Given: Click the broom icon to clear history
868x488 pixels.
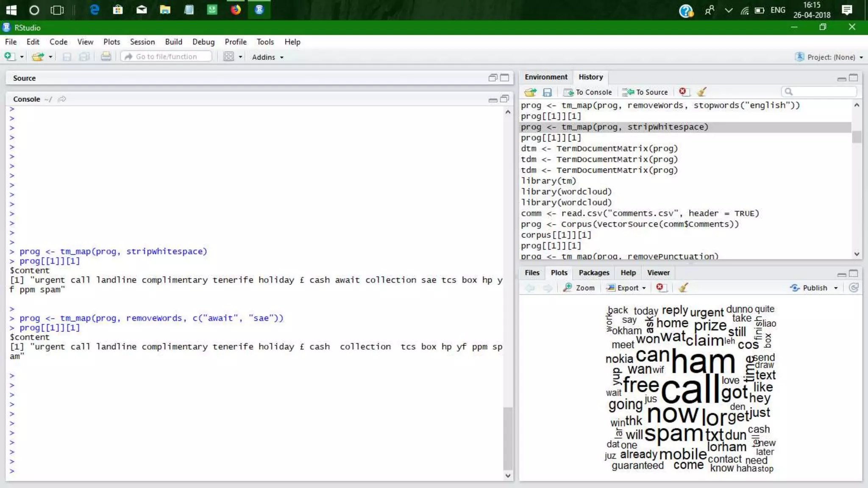Looking at the screenshot, I should point(702,92).
